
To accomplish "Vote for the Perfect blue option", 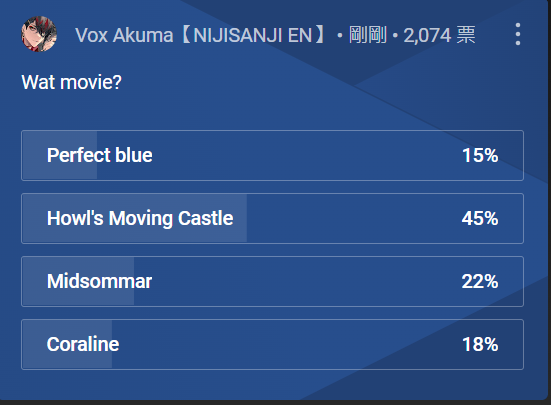I will point(272,156).
